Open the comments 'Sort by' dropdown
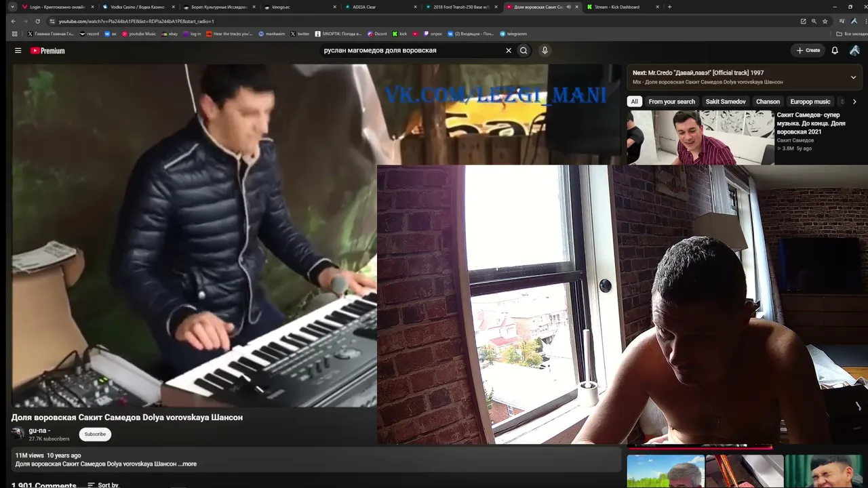The image size is (868, 488). tap(103, 485)
